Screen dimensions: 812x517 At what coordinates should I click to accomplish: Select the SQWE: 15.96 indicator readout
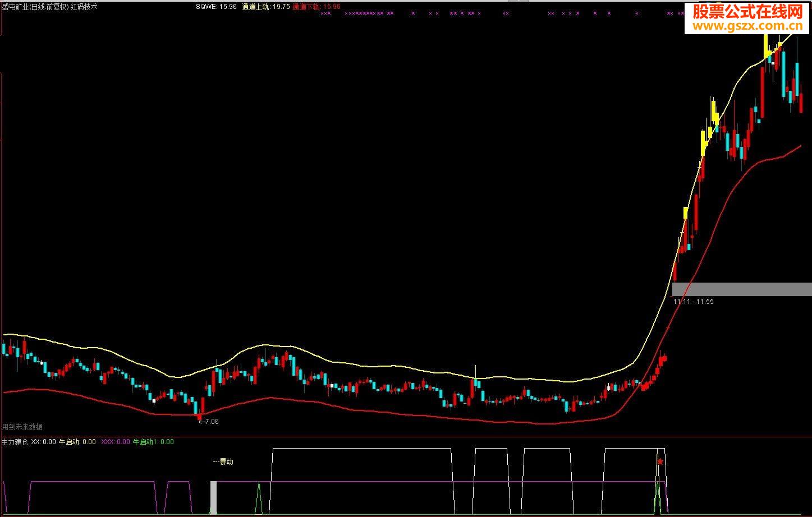(x=216, y=7)
